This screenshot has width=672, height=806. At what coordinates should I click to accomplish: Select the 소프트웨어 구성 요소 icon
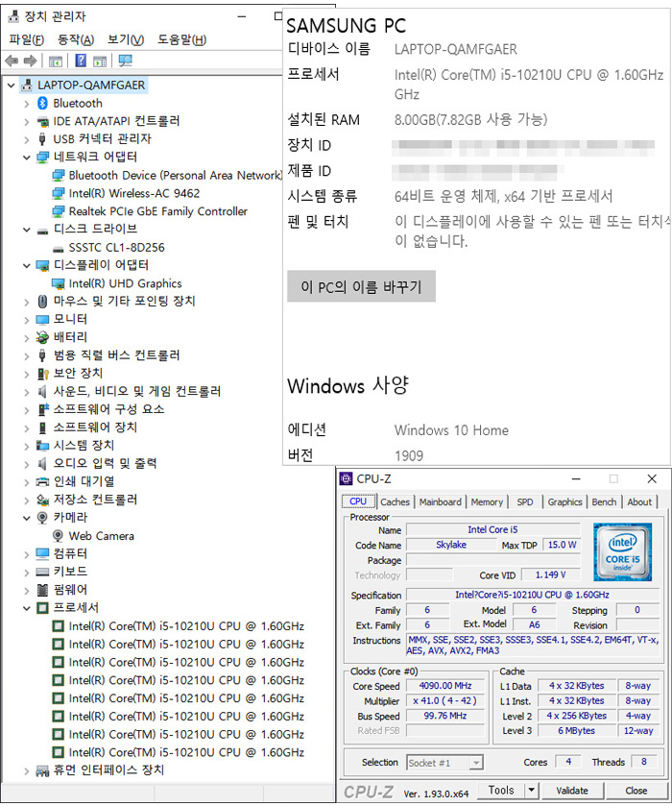pyautogui.click(x=42, y=409)
